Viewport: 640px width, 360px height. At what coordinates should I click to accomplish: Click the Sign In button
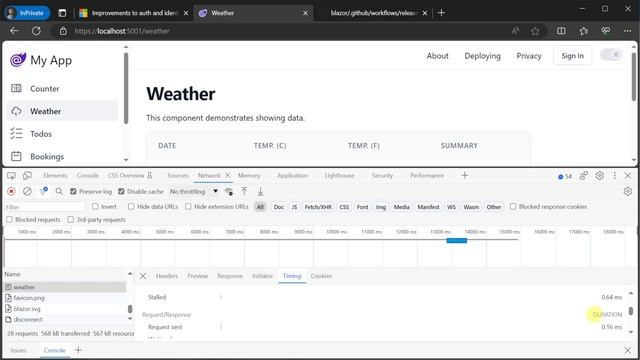point(572,56)
